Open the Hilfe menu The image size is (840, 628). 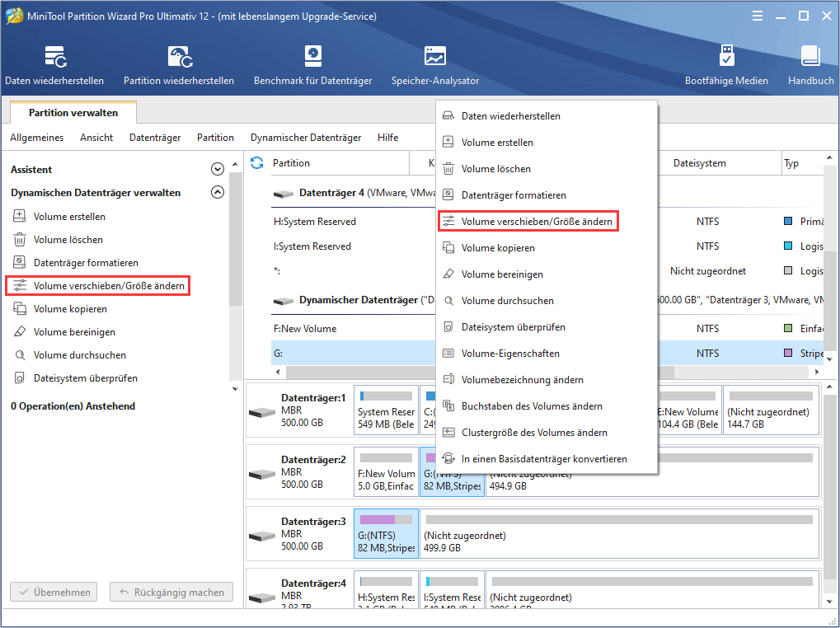(388, 138)
